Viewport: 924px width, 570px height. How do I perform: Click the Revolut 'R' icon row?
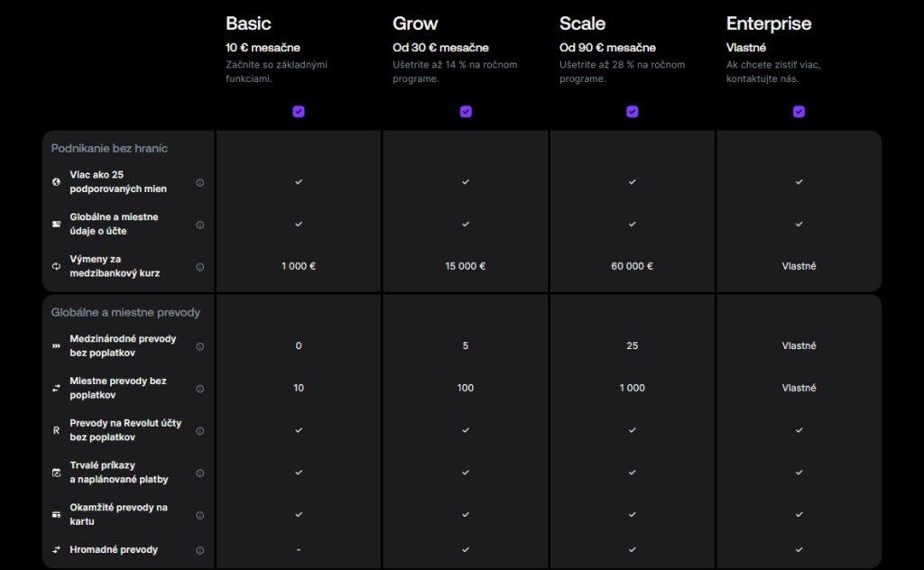(x=57, y=431)
